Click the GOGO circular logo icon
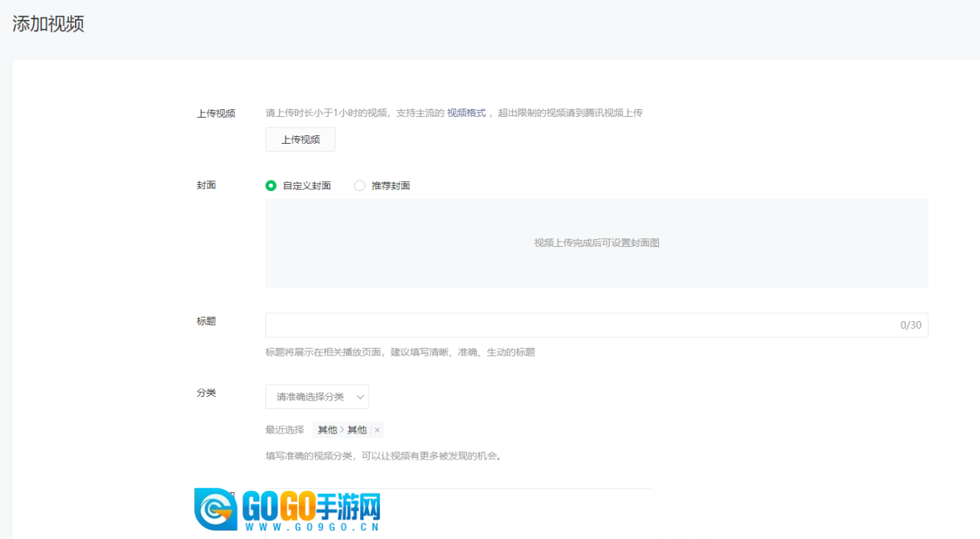The width and height of the screenshot is (980, 539). tap(216, 509)
